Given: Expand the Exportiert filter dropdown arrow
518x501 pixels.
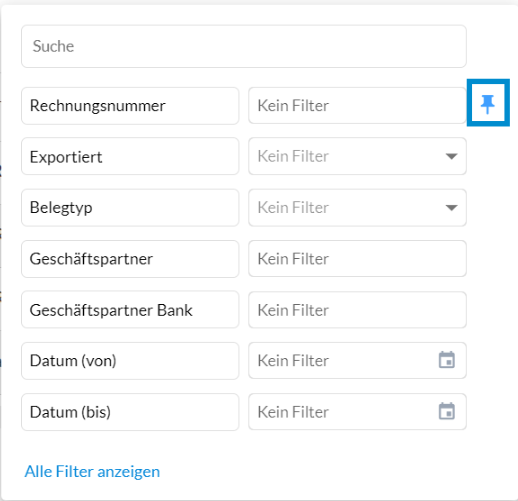Looking at the screenshot, I should point(451,156).
